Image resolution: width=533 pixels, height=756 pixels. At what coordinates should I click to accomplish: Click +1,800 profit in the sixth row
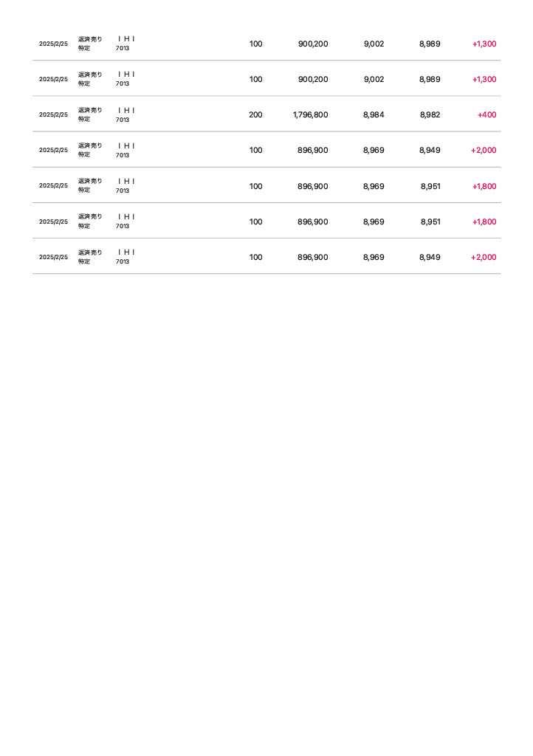pyautogui.click(x=484, y=221)
